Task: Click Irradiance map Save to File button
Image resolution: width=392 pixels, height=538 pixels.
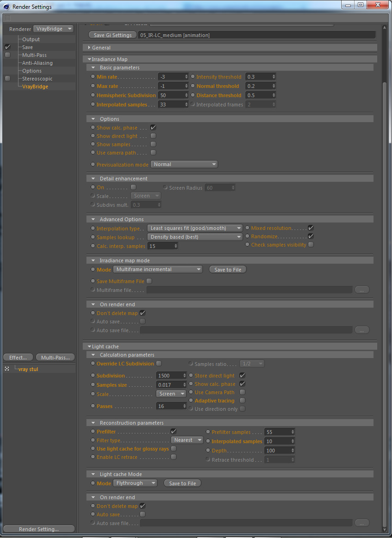Action: coord(228,270)
